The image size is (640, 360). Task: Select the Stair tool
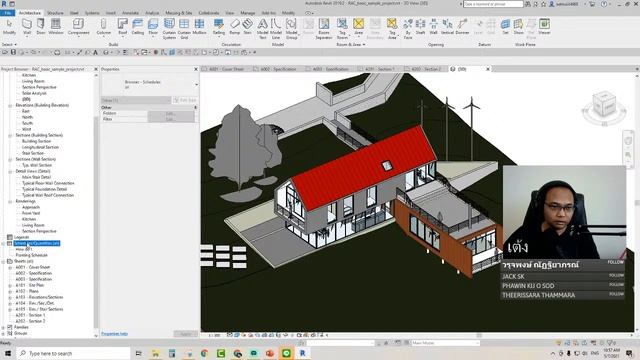[247, 27]
